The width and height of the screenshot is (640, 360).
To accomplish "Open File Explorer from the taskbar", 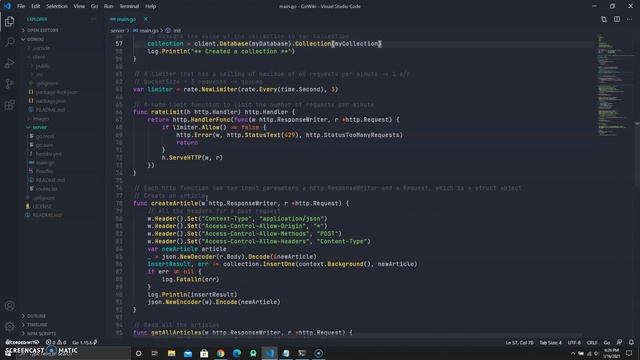I will pos(171,353).
